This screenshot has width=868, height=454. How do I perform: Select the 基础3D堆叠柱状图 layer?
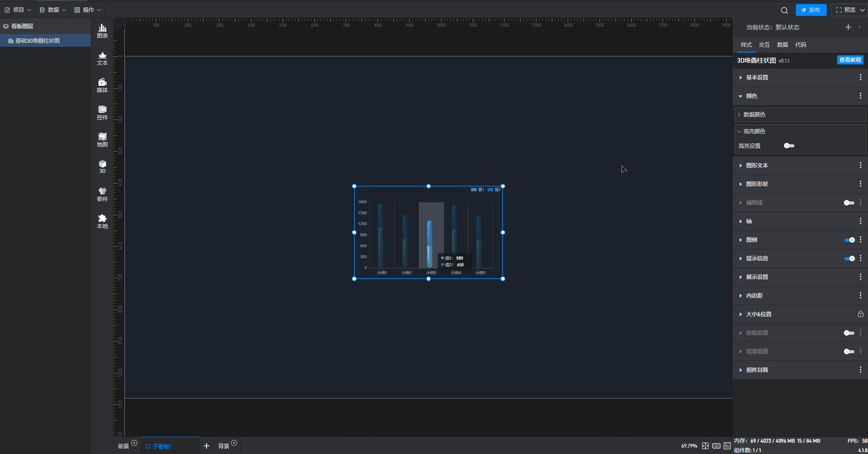(38, 41)
